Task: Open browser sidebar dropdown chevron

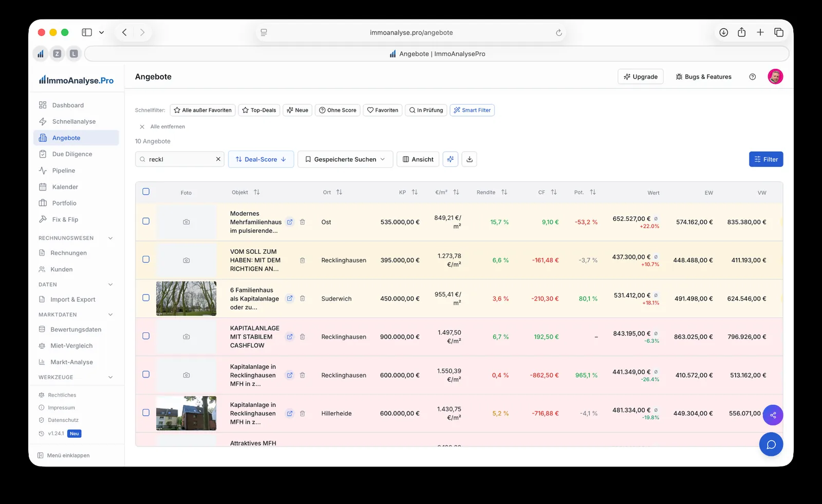Action: click(102, 32)
